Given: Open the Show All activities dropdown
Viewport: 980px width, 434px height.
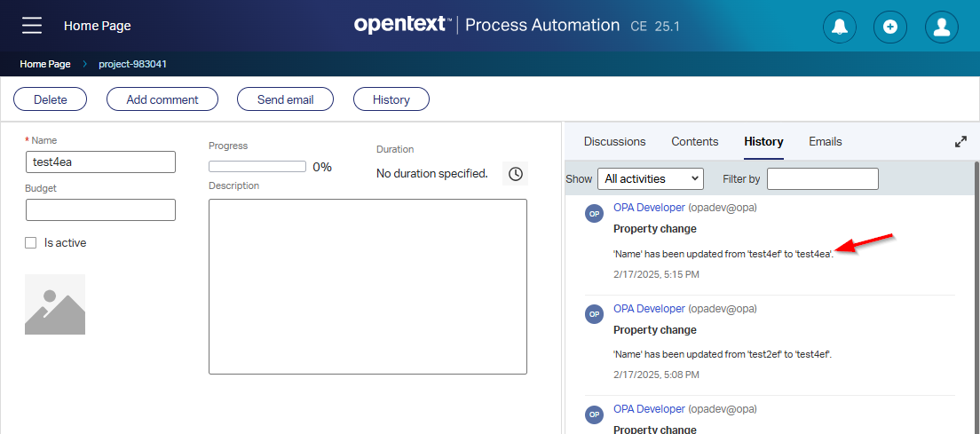Looking at the screenshot, I should point(650,178).
